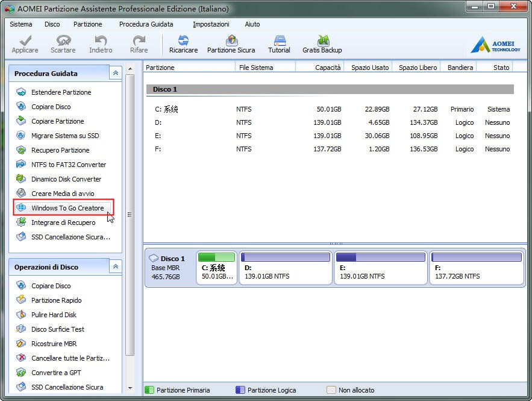
Task: Sort by the Spazio Usato column header
Action: pos(368,67)
